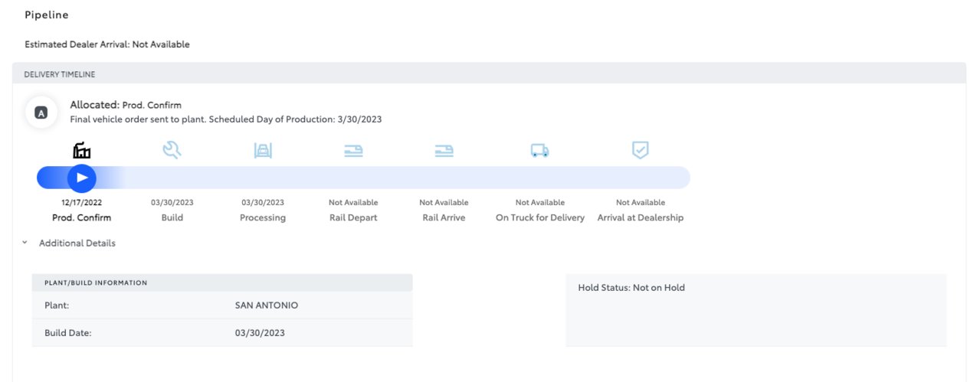The image size is (980, 382).
Task: Click the blue play marker on the progress bar
Action: (x=81, y=178)
